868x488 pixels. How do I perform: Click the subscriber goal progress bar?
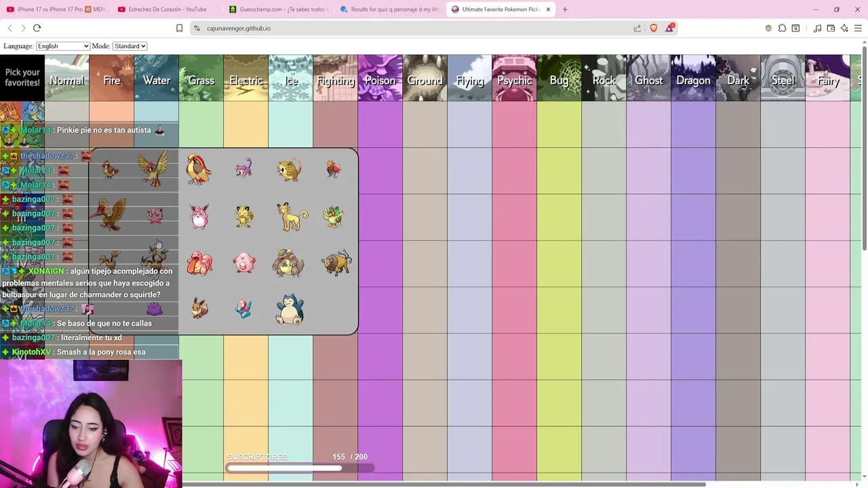point(300,468)
